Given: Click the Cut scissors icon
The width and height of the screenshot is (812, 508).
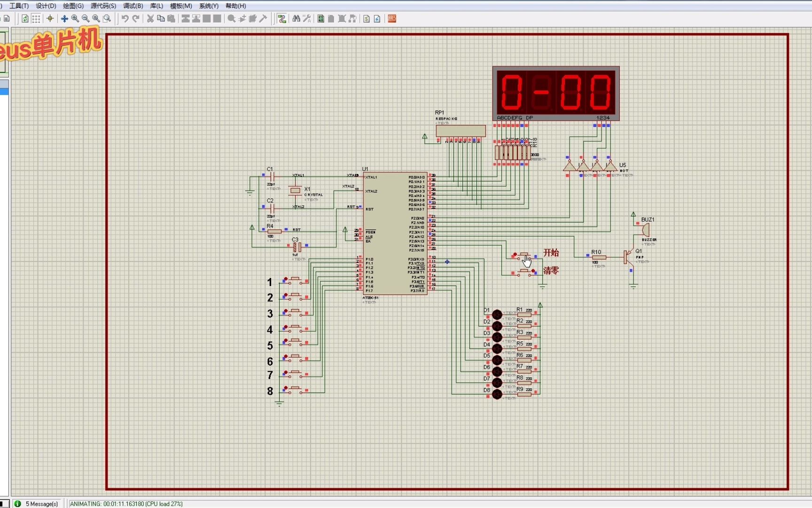Looking at the screenshot, I should tap(150, 19).
